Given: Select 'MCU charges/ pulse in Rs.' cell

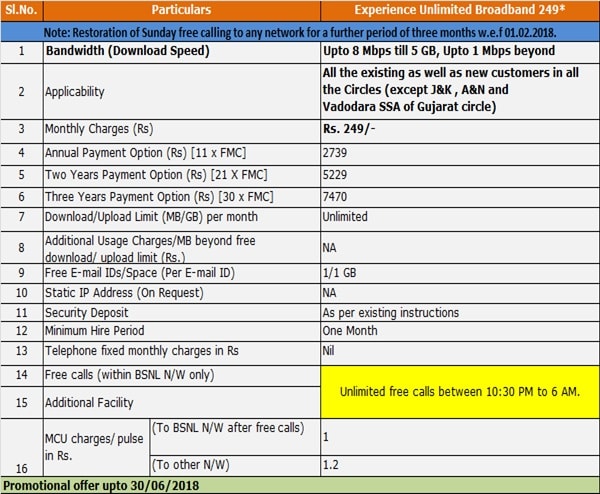Looking at the screenshot, I should click(x=96, y=447).
